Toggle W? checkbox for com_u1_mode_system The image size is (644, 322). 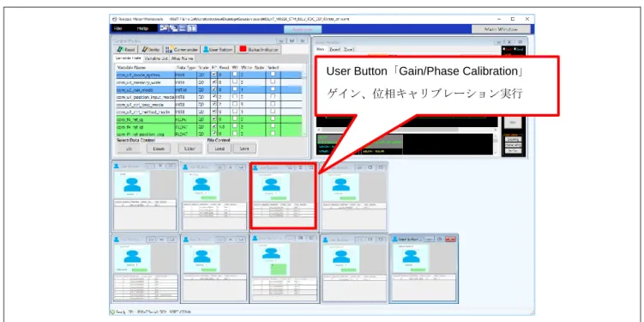coord(234,75)
